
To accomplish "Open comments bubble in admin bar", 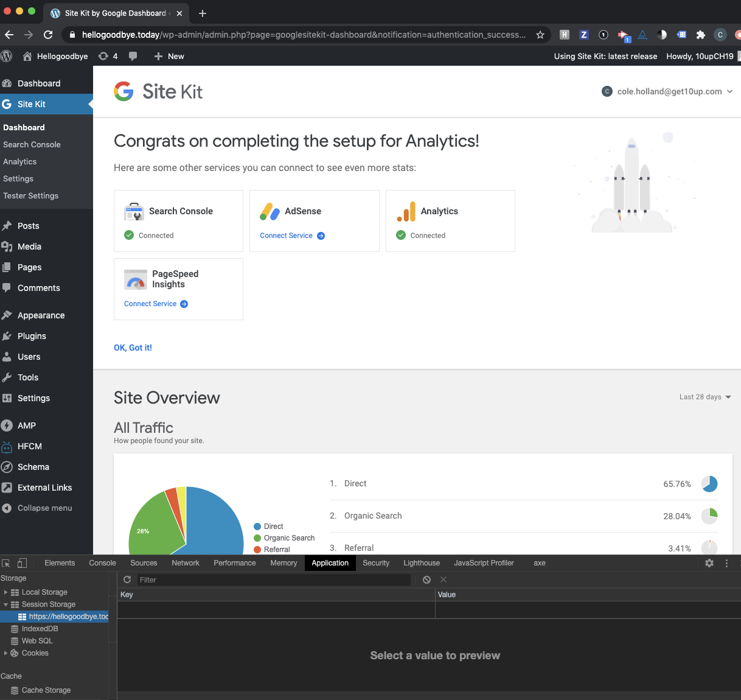I will pyautogui.click(x=133, y=56).
